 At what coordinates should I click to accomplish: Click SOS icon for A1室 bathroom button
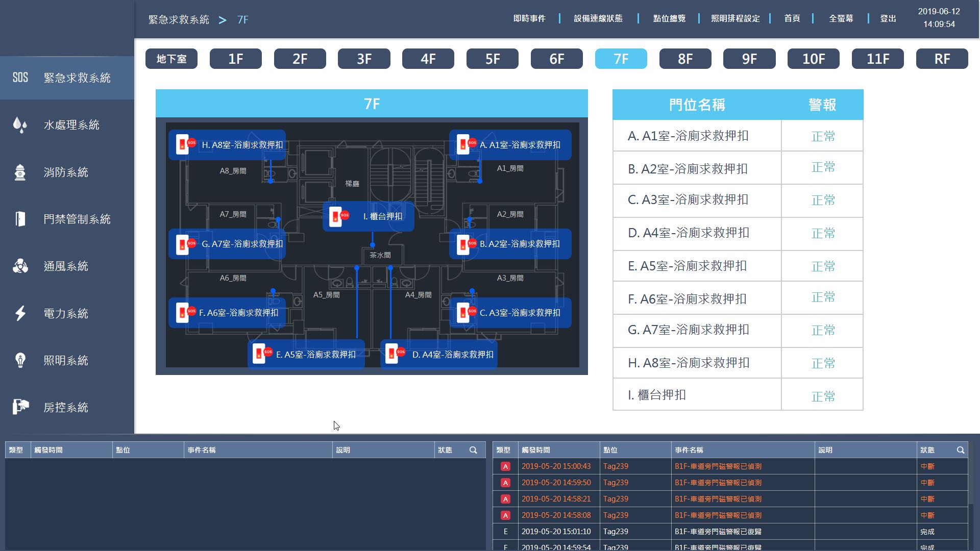pyautogui.click(x=466, y=145)
